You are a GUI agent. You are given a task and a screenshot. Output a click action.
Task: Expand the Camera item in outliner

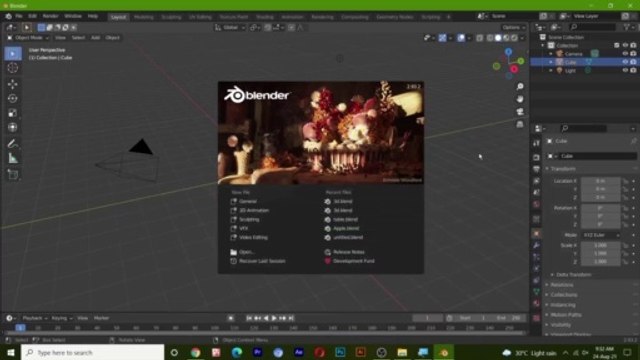pyautogui.click(x=551, y=54)
